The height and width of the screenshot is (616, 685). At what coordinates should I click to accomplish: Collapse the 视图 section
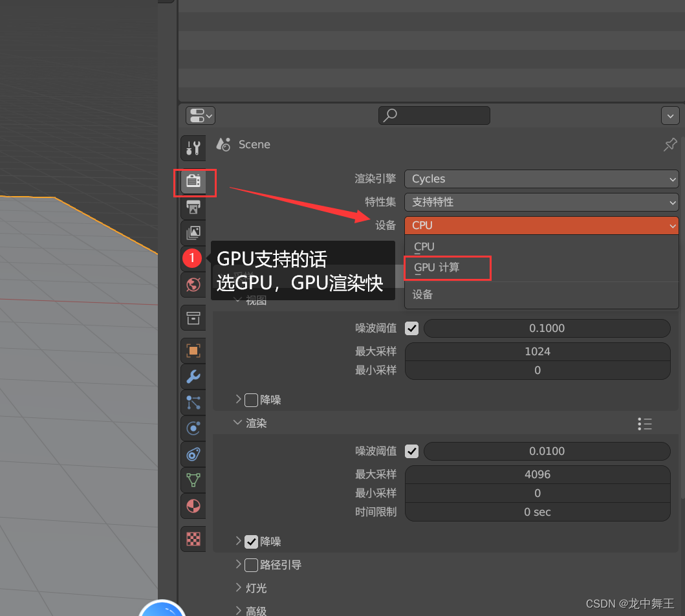point(237,300)
